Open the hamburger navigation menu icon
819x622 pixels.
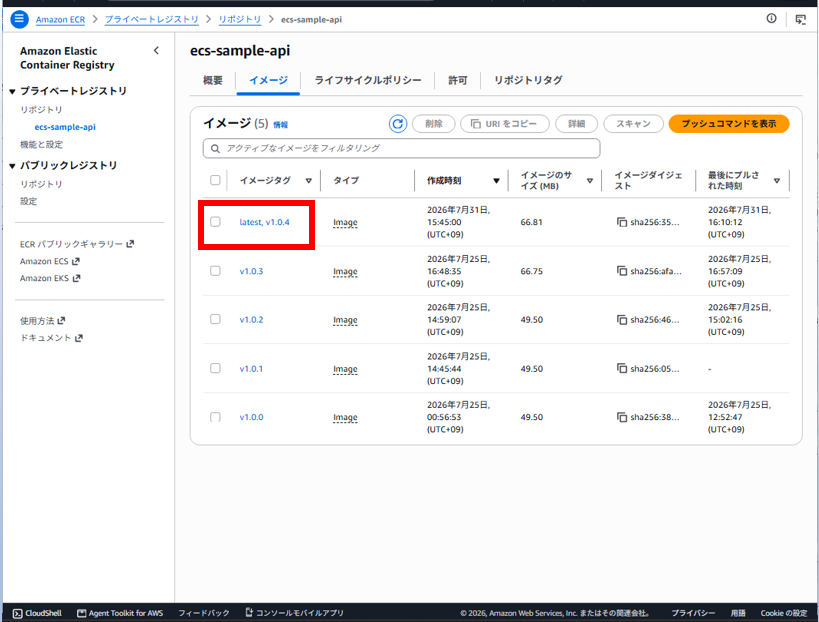point(19,19)
